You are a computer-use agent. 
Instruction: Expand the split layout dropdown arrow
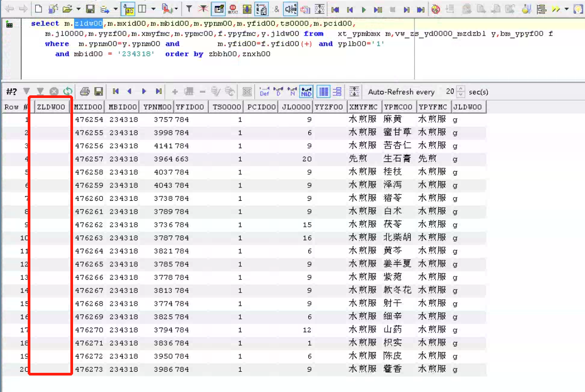tap(153, 9)
